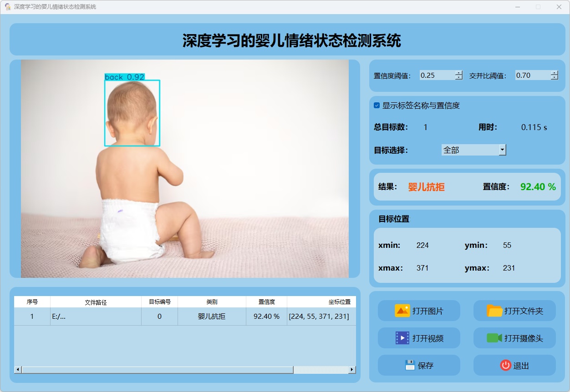Viewport: 570px width, 392px height.
Task: Click the ymin value 55
Action: tap(507, 246)
